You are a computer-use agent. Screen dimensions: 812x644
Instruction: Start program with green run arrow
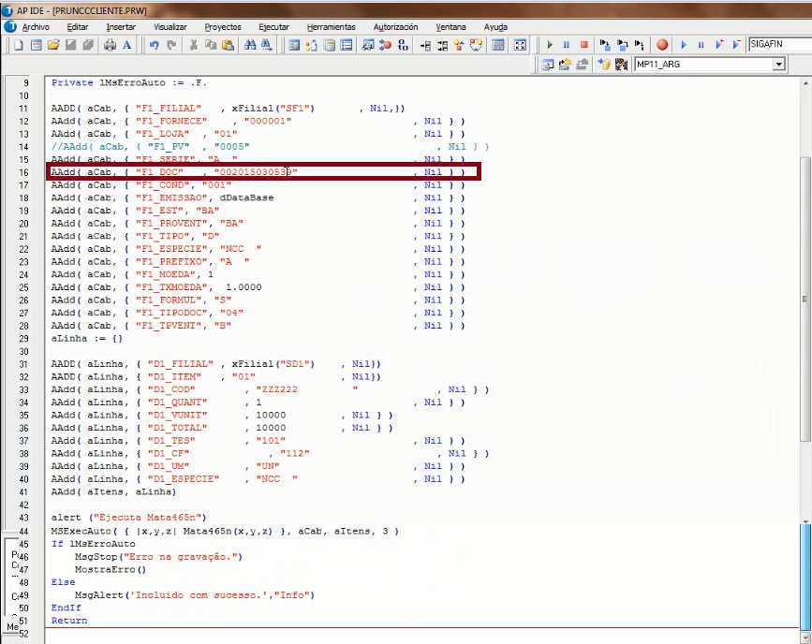click(x=550, y=45)
